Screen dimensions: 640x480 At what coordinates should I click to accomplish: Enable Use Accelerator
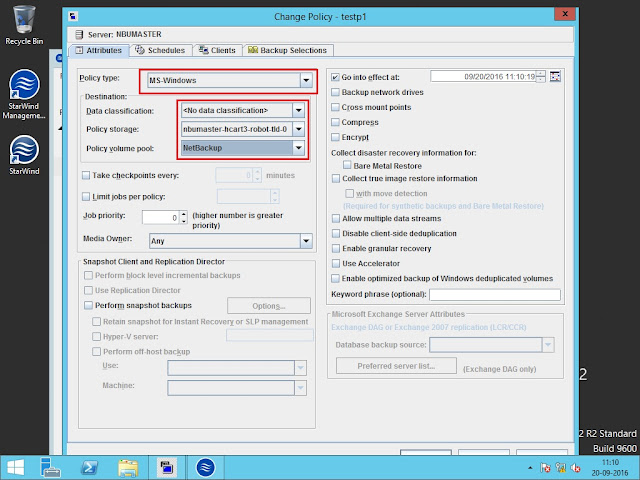click(336, 263)
